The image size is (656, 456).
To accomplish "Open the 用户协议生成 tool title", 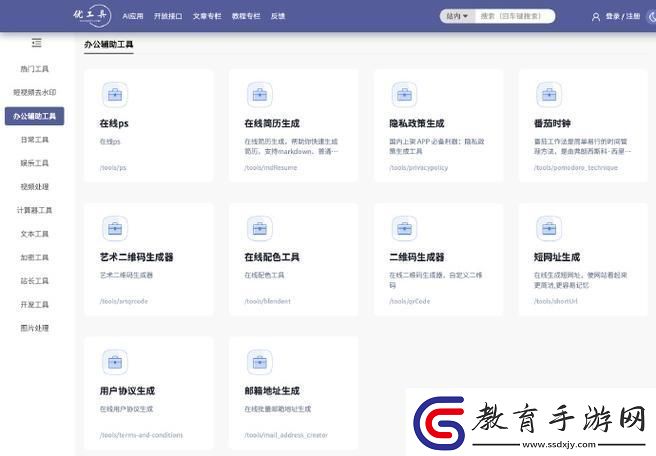I will click(127, 391).
